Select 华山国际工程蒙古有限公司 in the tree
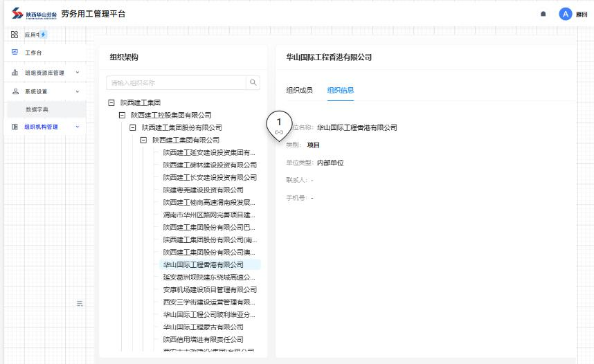The height and width of the screenshot is (364, 594). tap(203, 327)
